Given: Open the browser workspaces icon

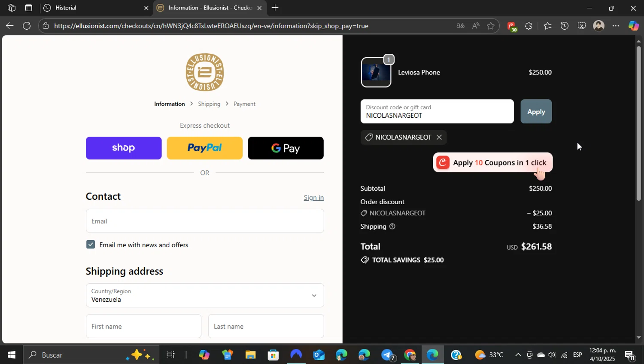Looking at the screenshot, I should click(12, 8).
